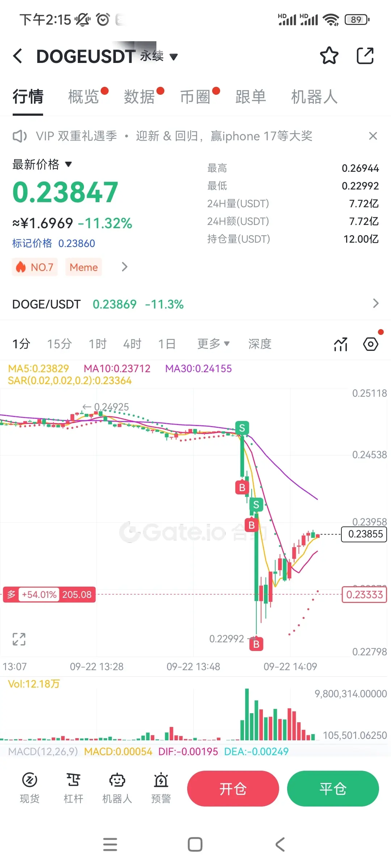
Task: Select the 4时 timeframe
Action: tap(132, 344)
